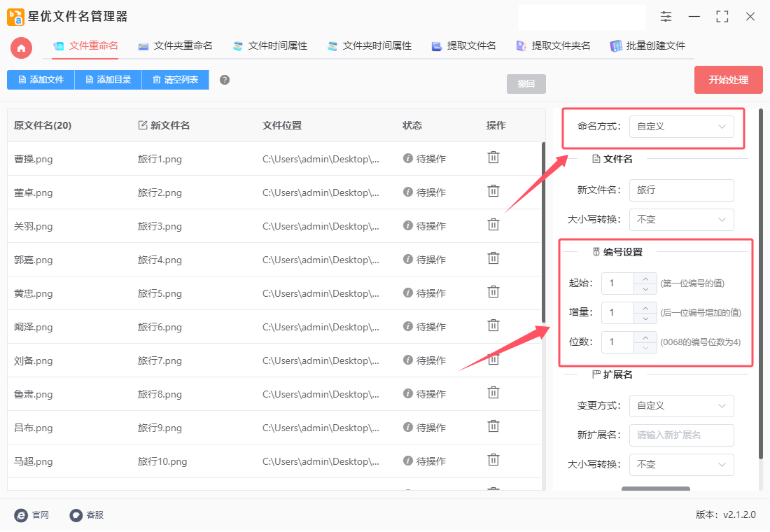Go to 提取文件名 tab

click(463, 46)
